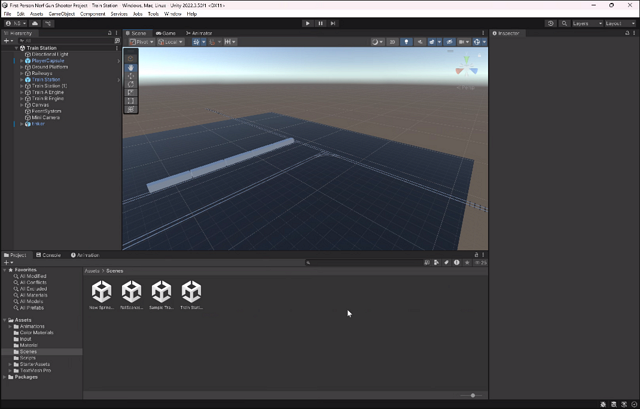
Task: Adjust the Project icon size slider
Action: tap(472, 395)
